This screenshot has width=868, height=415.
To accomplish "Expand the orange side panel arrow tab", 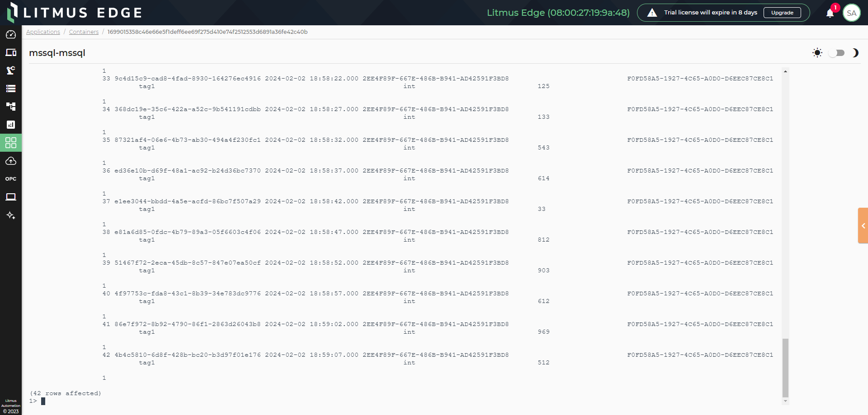I will [x=863, y=226].
